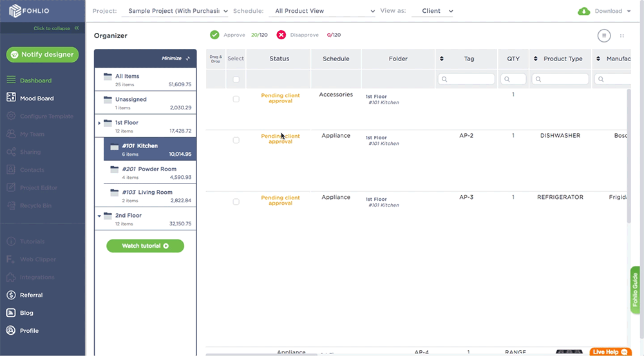Viewport: 644px width, 356px height.
Task: Switch to grid view icon
Action: click(x=621, y=35)
